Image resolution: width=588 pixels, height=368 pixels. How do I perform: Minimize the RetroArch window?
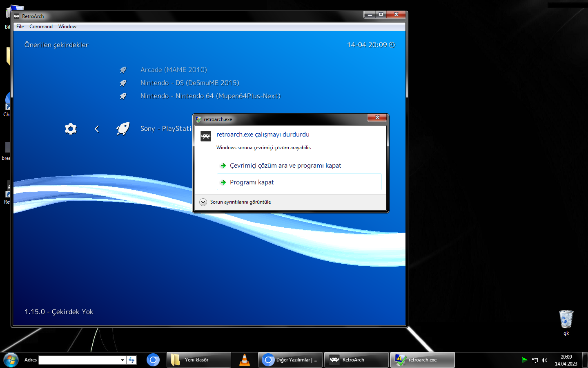pyautogui.click(x=370, y=15)
